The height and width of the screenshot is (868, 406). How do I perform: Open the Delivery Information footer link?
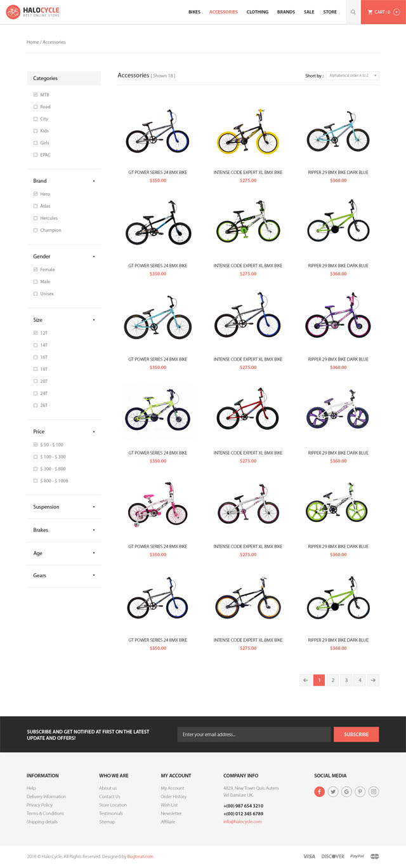pyautogui.click(x=46, y=797)
